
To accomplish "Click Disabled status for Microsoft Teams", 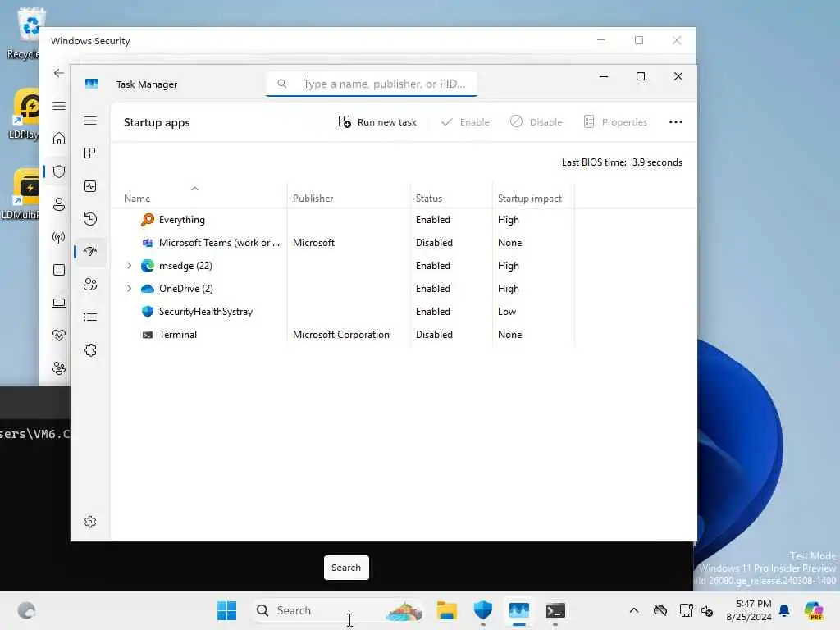I will pyautogui.click(x=434, y=243).
